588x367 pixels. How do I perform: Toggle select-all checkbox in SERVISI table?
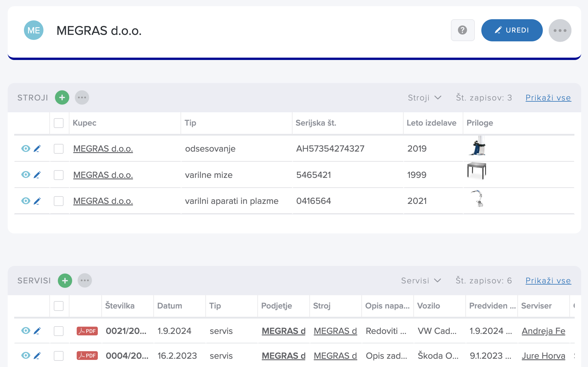point(59,306)
